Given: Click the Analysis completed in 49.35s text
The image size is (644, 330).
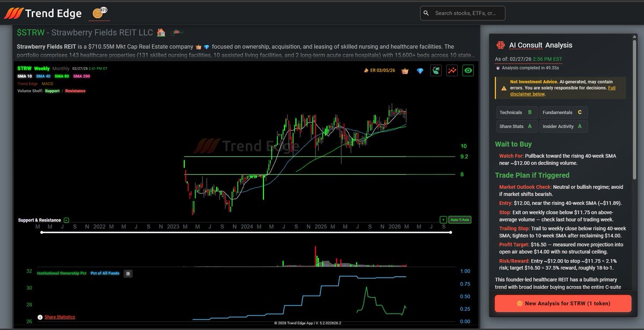Looking at the screenshot, I should coord(529,67).
